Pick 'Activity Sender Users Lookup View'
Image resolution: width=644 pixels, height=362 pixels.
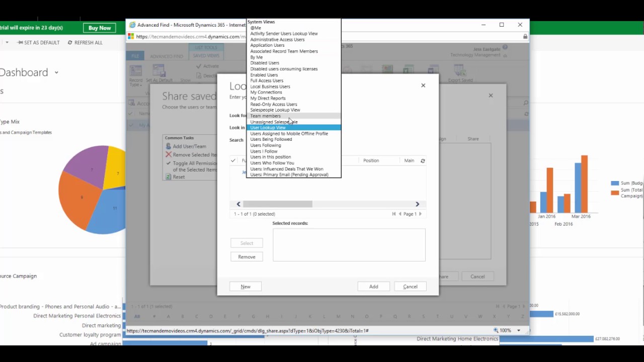coord(293,34)
